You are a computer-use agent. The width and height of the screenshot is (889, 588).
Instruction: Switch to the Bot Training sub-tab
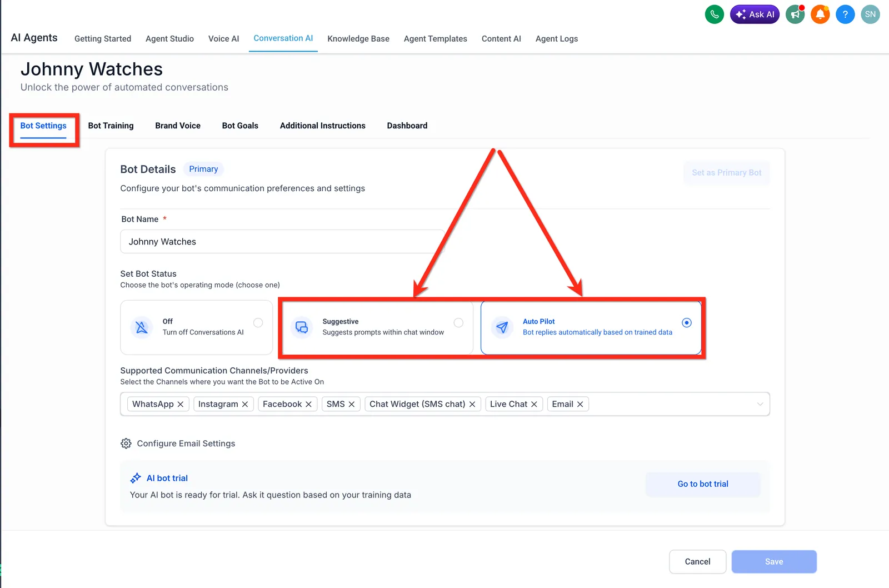coord(111,126)
